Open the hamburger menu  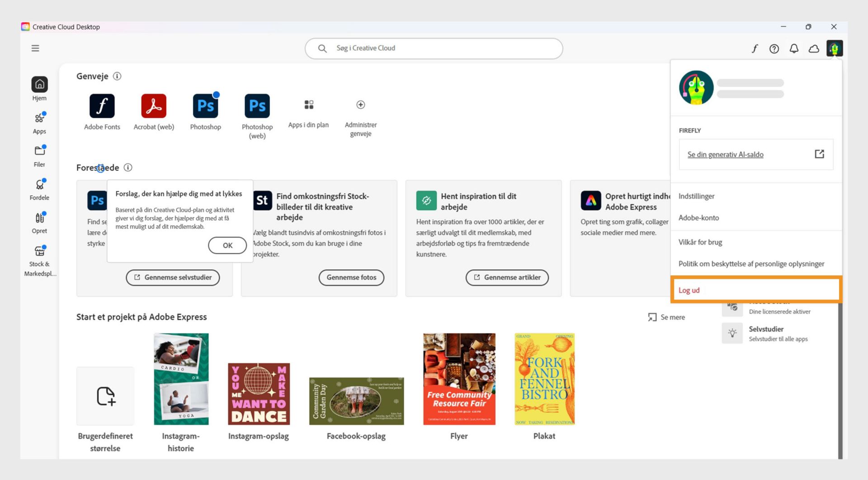pos(35,48)
